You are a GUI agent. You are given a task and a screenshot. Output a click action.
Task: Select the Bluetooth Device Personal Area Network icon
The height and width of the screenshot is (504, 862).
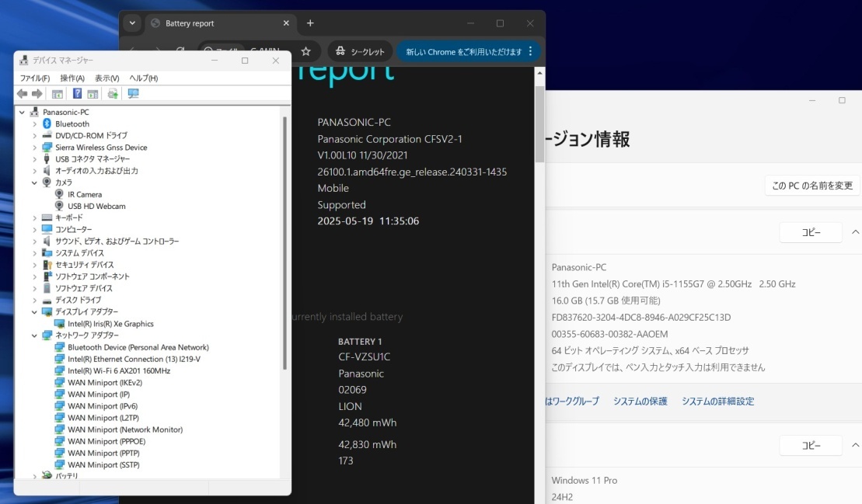[59, 348]
